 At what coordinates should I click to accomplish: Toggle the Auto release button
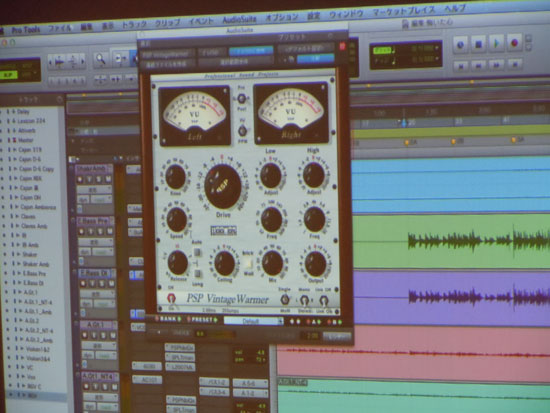point(197,252)
